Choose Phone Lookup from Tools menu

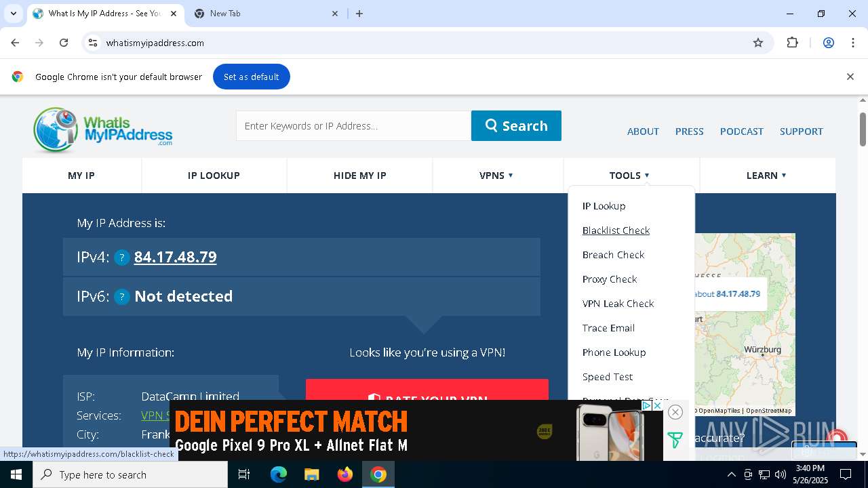pos(614,352)
